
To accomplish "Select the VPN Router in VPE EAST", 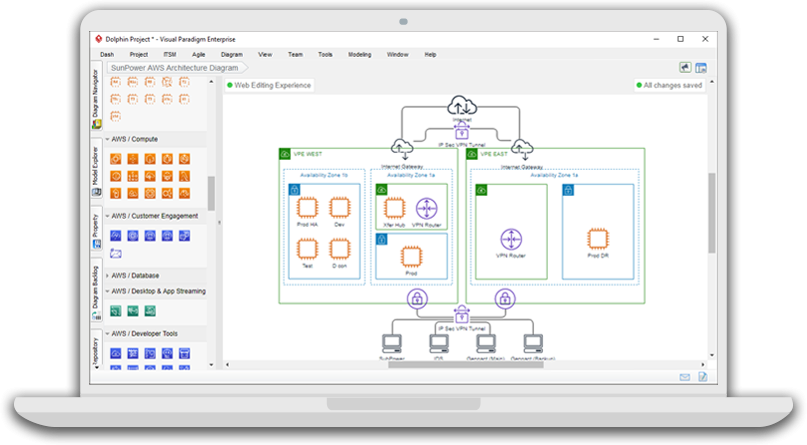I will point(511,239).
